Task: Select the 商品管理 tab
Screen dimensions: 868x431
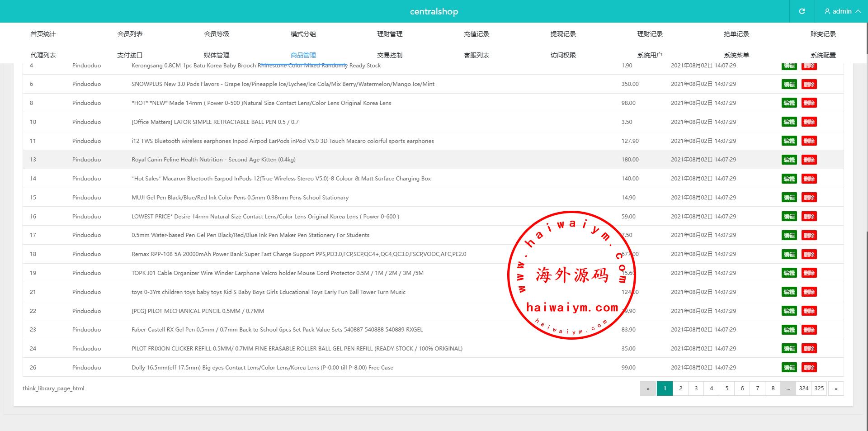Action: tap(303, 55)
